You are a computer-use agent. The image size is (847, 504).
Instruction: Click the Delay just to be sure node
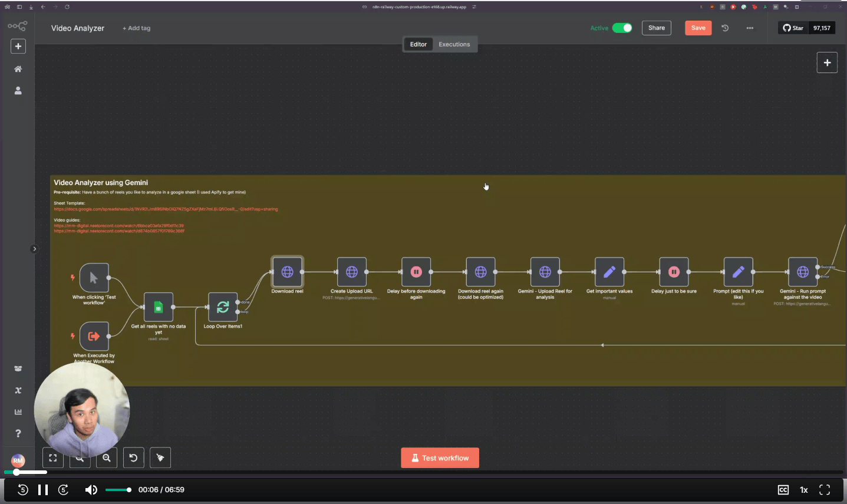674,272
